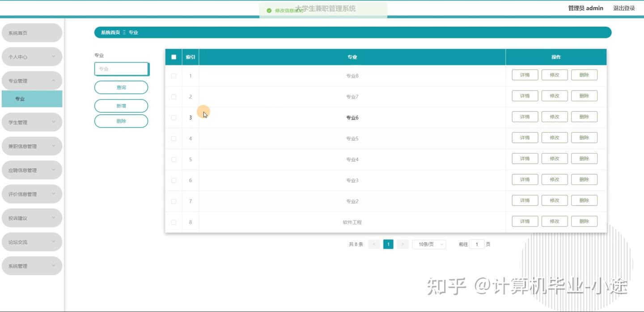
Task: Expand 投诉建议 sidebar menu
Action: tap(32, 218)
